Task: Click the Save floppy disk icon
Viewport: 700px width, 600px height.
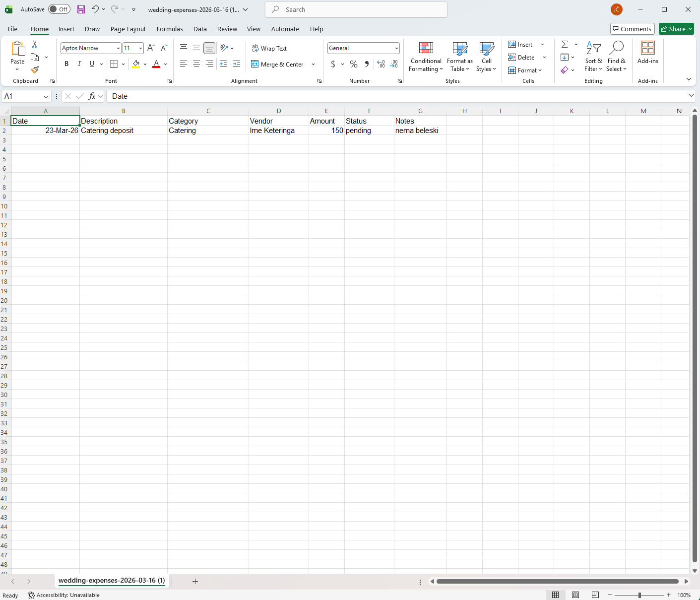Action: [x=81, y=9]
